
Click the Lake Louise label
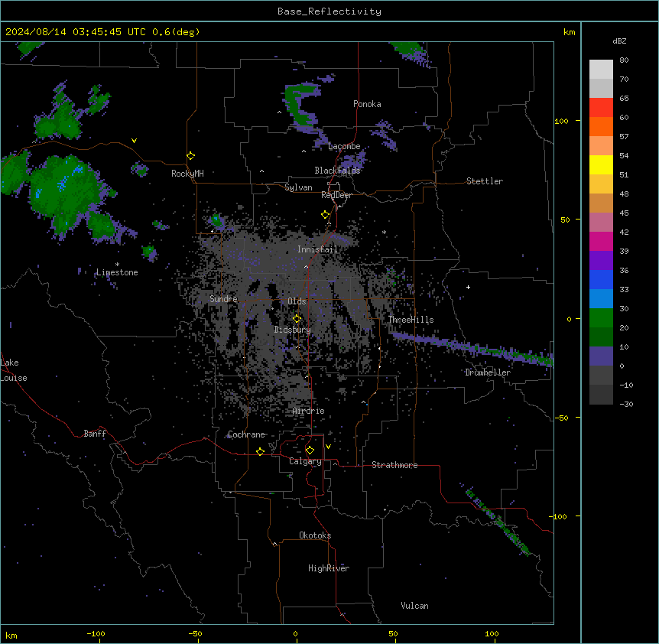(14, 370)
